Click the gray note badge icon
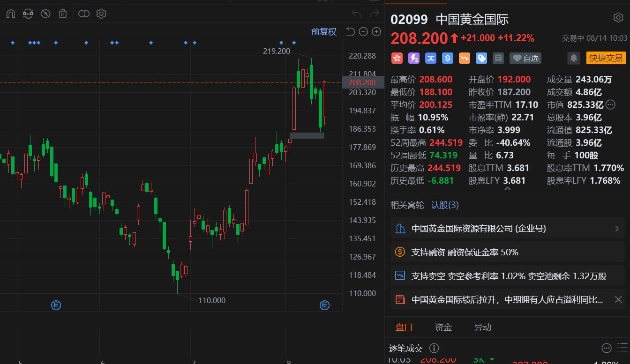630x364 pixels. click(x=498, y=58)
